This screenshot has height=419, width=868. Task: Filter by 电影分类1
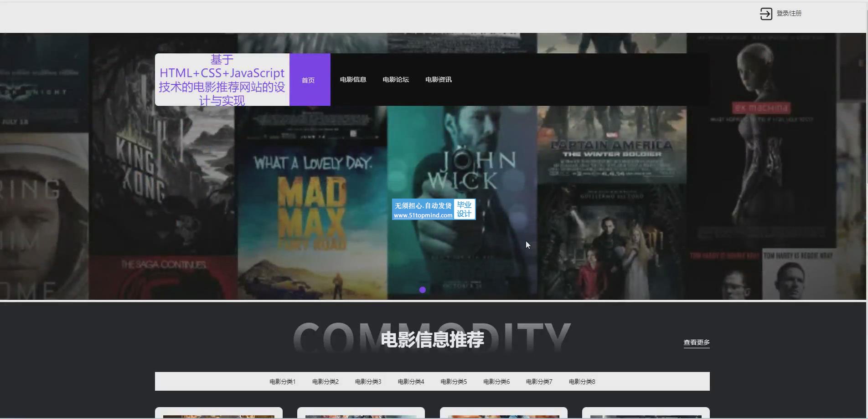283,382
